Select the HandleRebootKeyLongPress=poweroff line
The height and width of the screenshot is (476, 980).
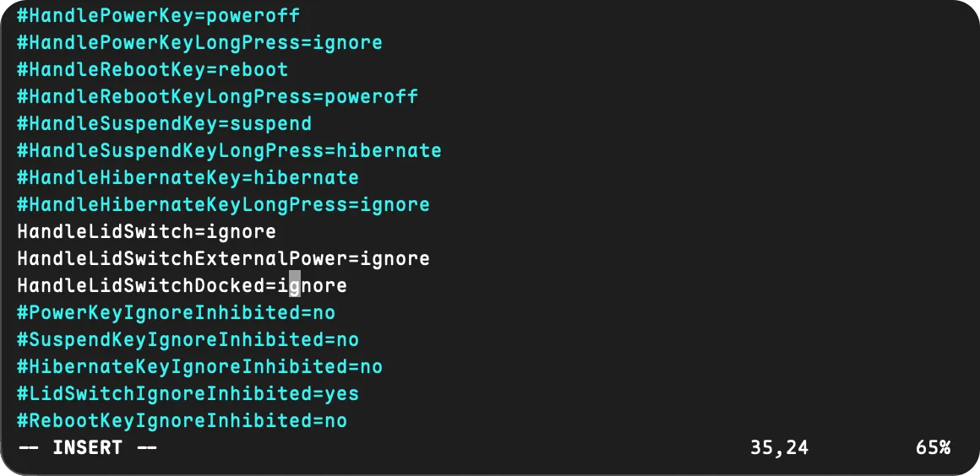pyautogui.click(x=217, y=96)
